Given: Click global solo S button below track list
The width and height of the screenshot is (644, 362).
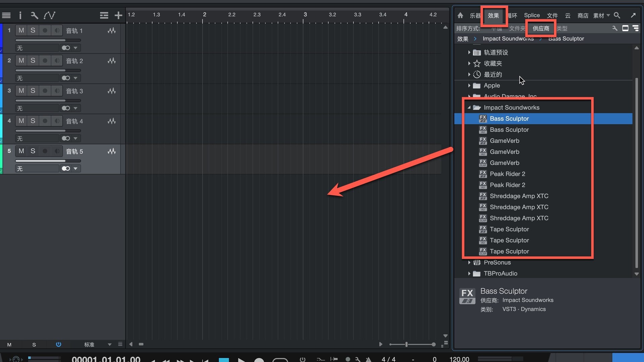Looking at the screenshot, I should tap(34, 345).
